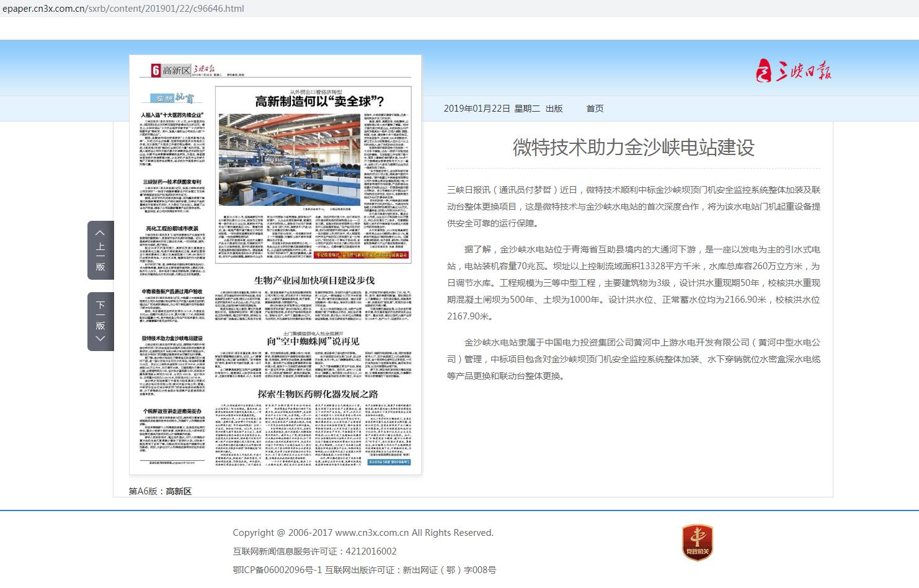919x588 pixels.
Task: Click the up chevron for previous page
Action: [x=100, y=233]
